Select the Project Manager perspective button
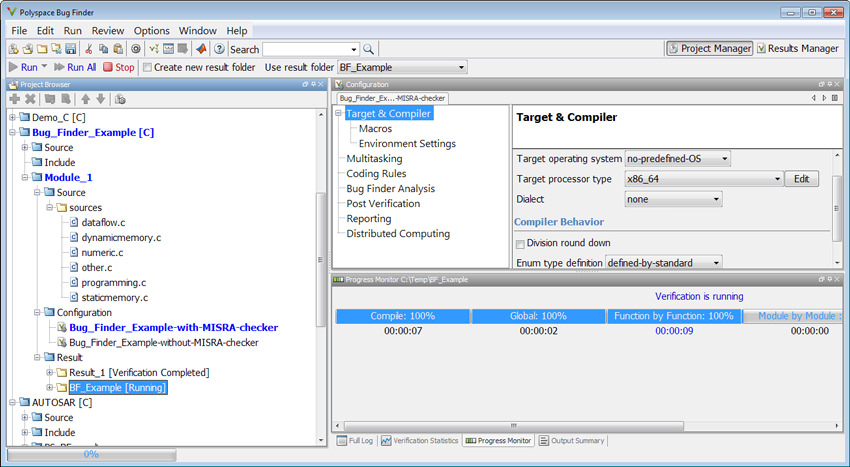Screen dimensions: 850x467 coord(710,48)
